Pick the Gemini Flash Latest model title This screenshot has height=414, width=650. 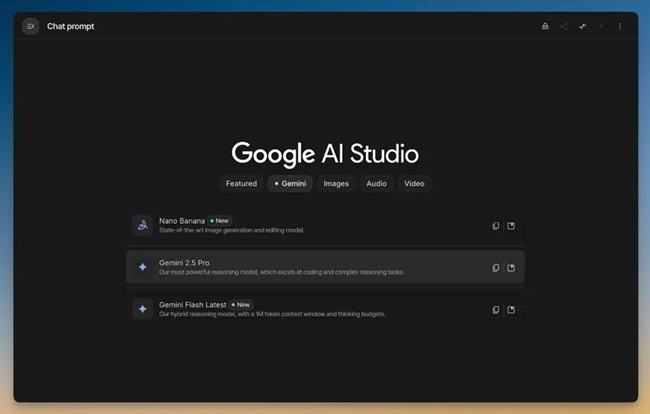pyautogui.click(x=192, y=304)
